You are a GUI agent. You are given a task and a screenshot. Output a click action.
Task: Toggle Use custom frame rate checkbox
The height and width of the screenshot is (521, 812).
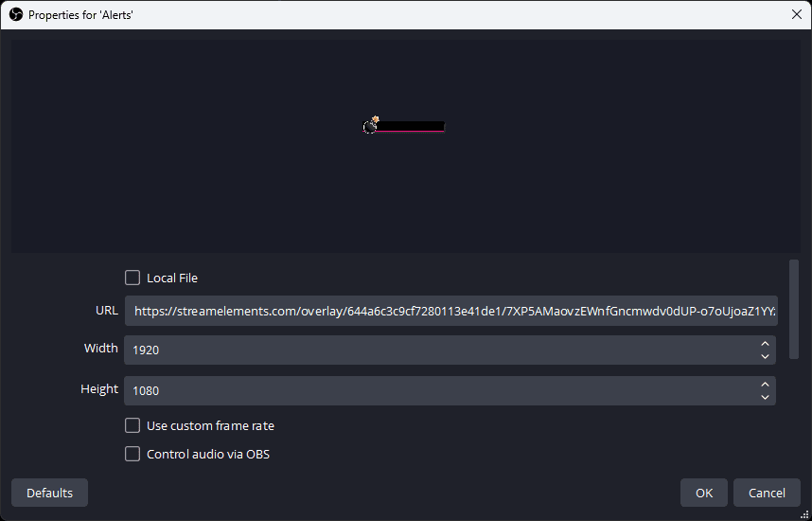click(132, 425)
